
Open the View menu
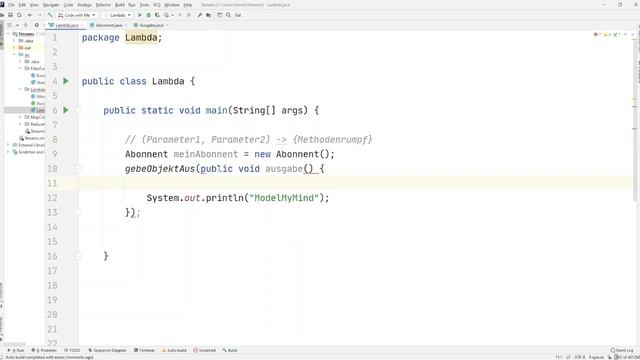click(x=34, y=5)
